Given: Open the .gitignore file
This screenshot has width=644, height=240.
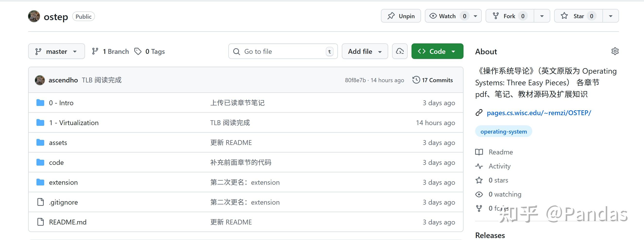Looking at the screenshot, I should 63,202.
